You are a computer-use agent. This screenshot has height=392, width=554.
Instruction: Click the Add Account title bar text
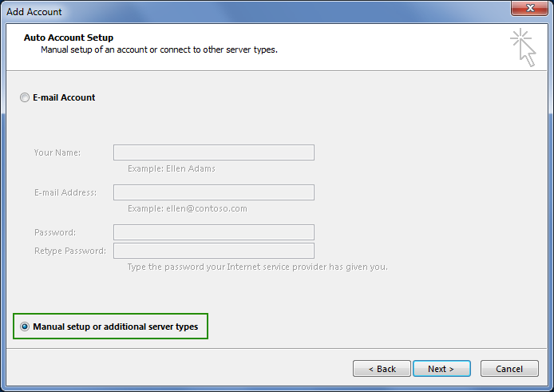(34, 12)
